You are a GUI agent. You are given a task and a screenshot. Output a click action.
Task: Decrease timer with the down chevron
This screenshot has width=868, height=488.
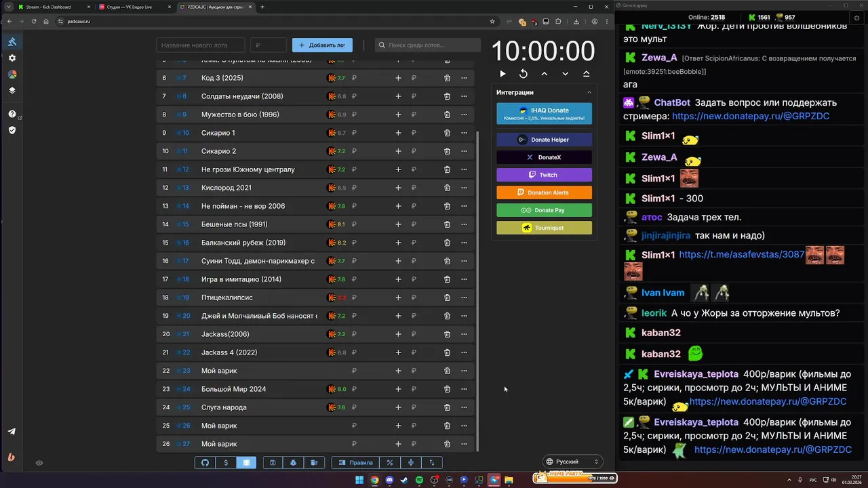pos(565,74)
